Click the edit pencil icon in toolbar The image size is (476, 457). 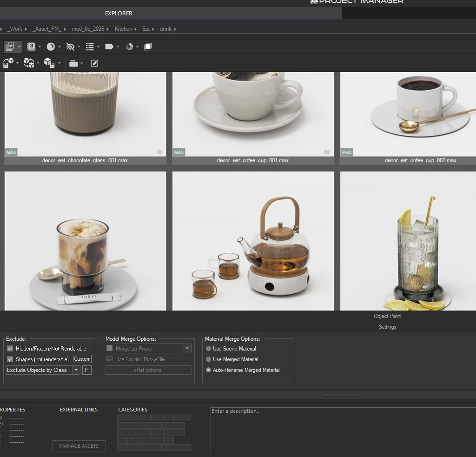pos(95,63)
